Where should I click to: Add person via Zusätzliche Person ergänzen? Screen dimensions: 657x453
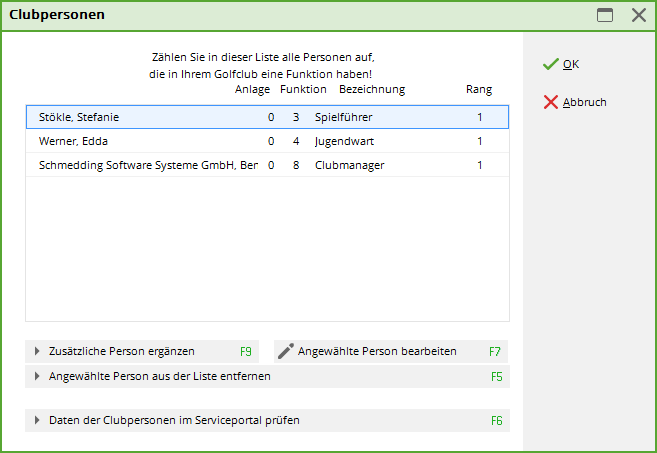[142, 351]
